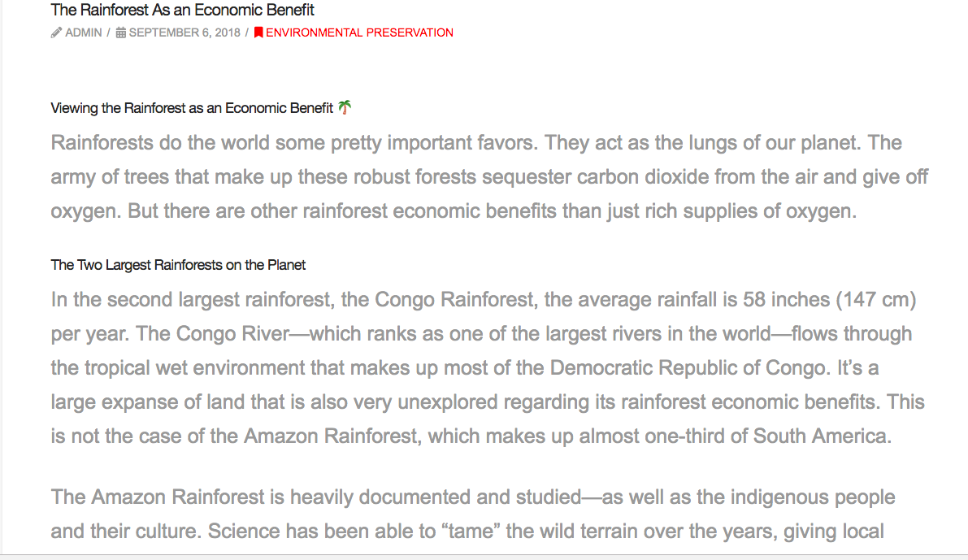Screen dimensions: 968x560
Task: Open the Environmental Preservation category link
Action: click(x=359, y=33)
